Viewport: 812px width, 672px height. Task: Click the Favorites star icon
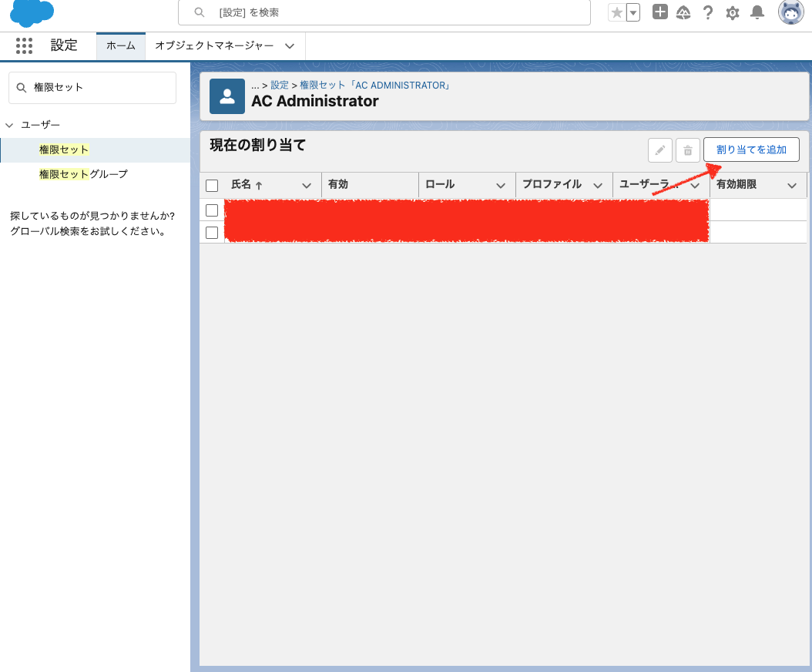point(617,12)
